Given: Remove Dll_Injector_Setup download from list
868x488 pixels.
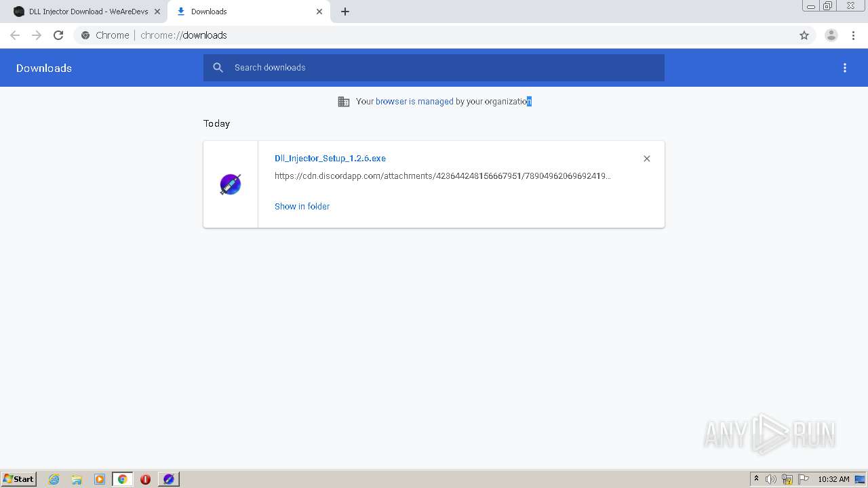Looking at the screenshot, I should click(647, 159).
